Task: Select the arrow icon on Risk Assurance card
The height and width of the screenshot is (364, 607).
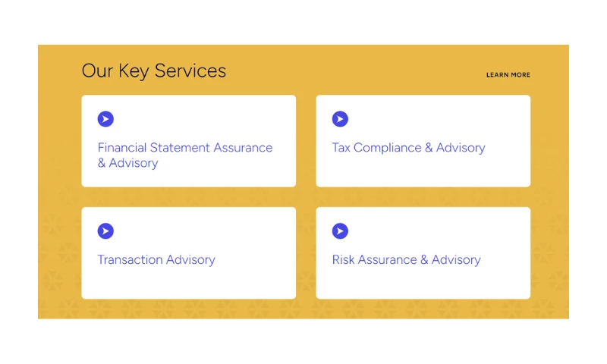Action: click(340, 231)
